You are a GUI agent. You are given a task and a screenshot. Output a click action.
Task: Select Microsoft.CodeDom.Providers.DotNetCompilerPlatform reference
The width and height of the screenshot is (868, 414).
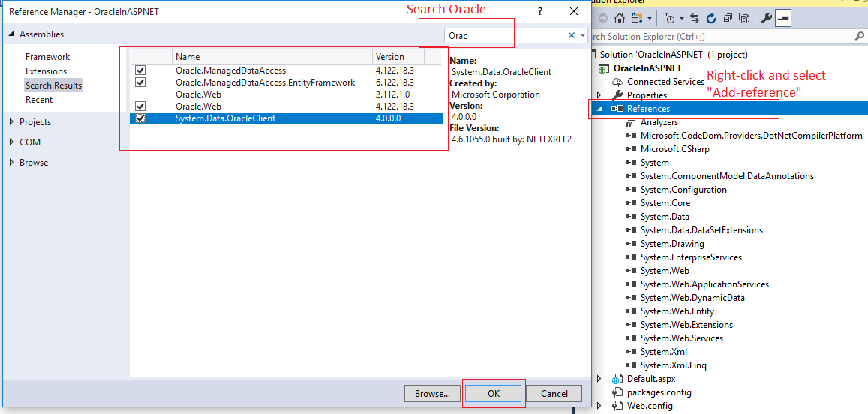tap(751, 136)
